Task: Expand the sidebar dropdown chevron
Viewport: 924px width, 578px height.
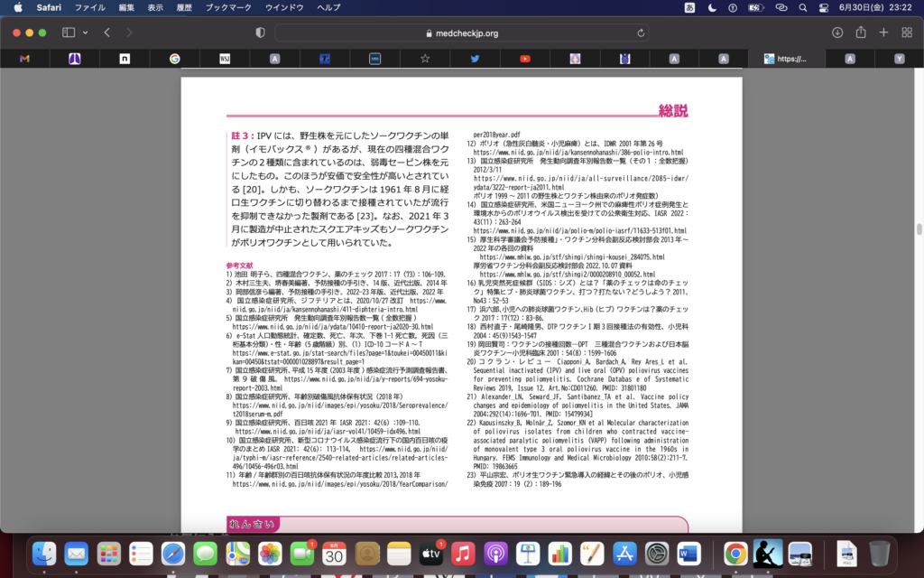Action: pyautogui.click(x=85, y=33)
